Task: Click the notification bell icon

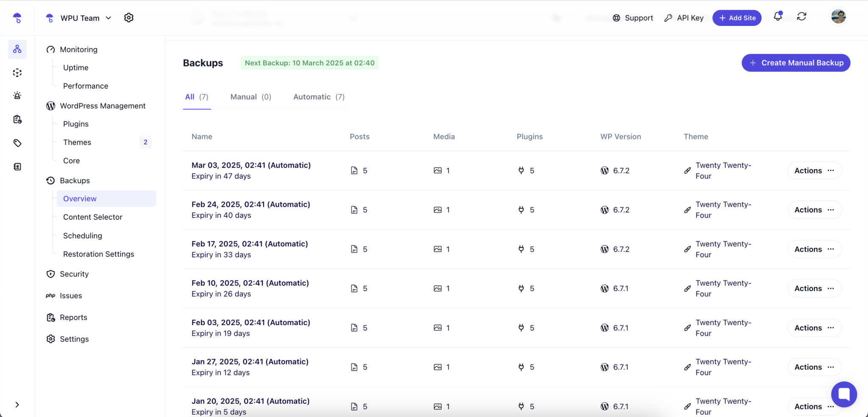Action: pos(777,17)
